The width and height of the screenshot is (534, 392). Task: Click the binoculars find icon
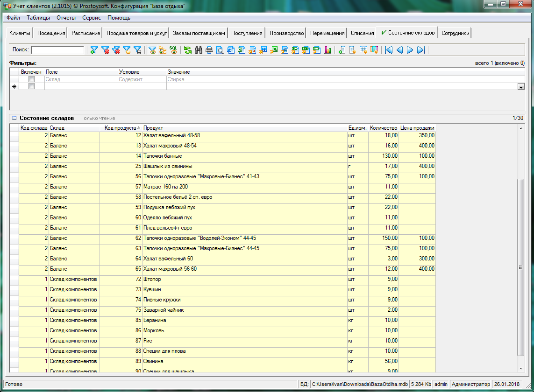coord(198,50)
